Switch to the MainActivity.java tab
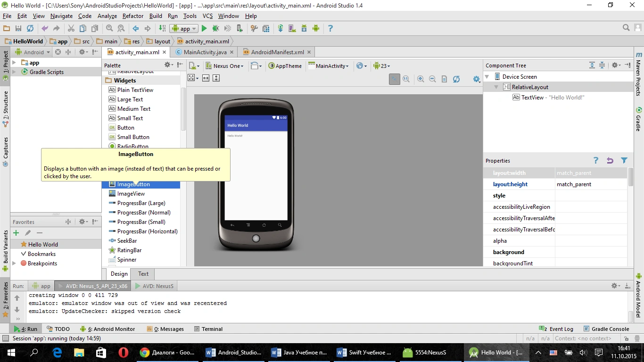This screenshot has width=644, height=362. [x=205, y=52]
